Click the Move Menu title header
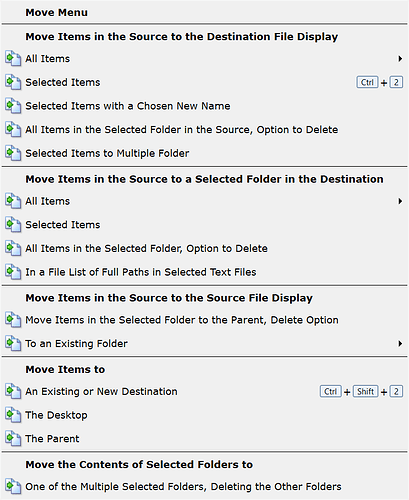The image size is (409, 500). pos(57,13)
